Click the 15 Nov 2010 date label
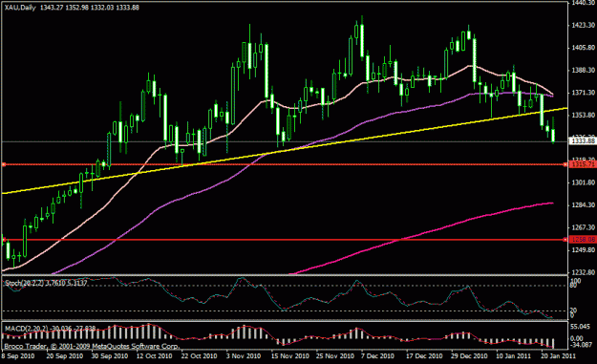Screen dimensions: 597x364 289,356
